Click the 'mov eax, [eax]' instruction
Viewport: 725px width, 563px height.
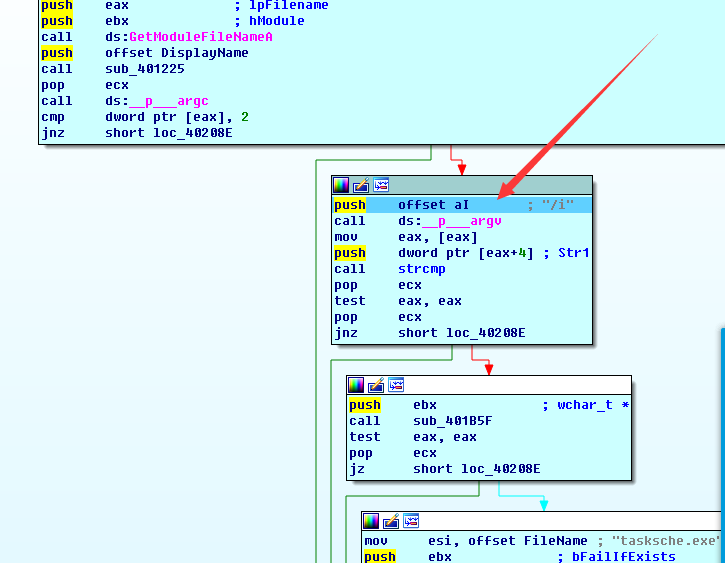click(x=406, y=237)
